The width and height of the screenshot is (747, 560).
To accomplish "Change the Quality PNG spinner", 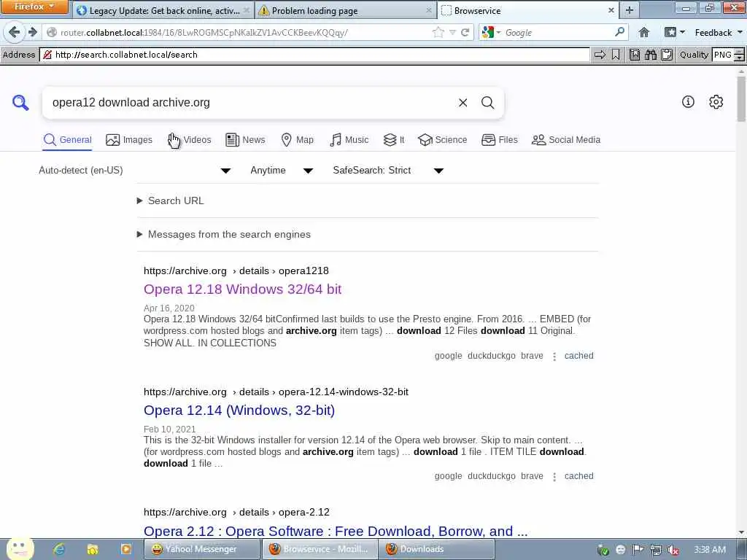I will click(739, 55).
